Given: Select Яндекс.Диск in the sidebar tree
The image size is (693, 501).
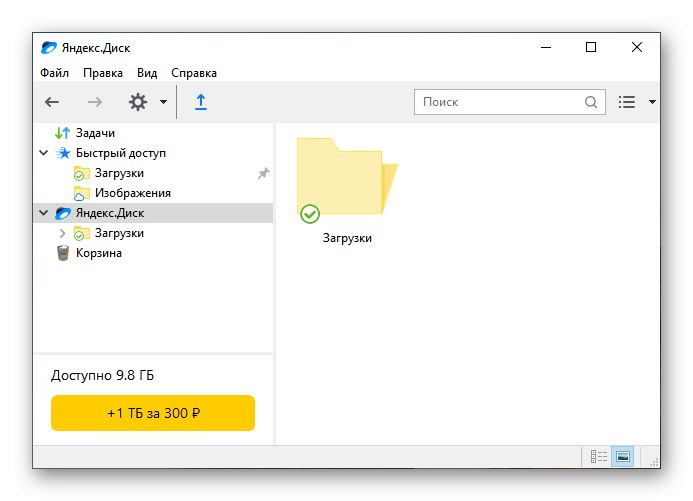Looking at the screenshot, I should 110,213.
